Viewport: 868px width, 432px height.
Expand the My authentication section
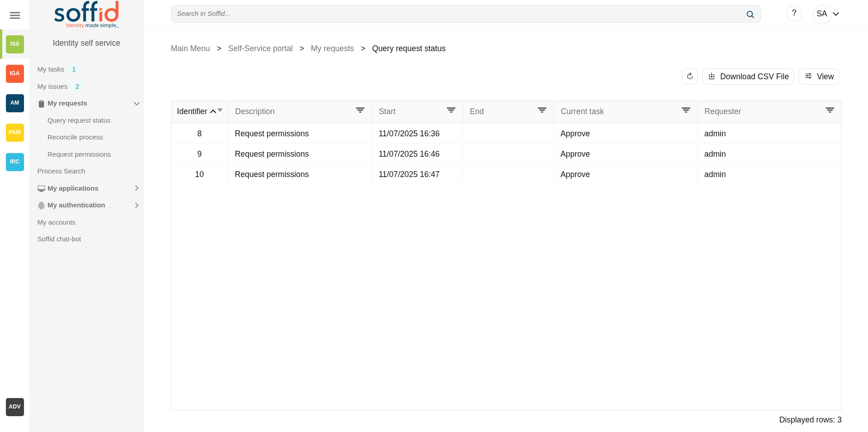tap(136, 206)
